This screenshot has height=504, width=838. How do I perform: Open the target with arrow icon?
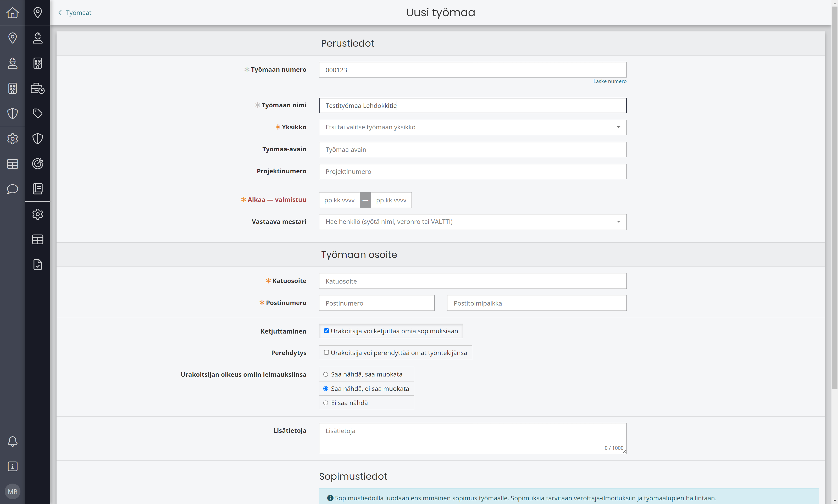(x=38, y=164)
